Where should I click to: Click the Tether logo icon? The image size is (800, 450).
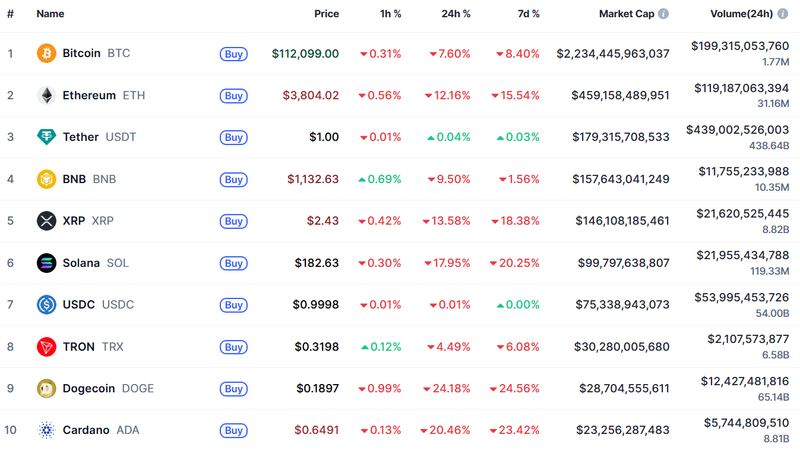pyautogui.click(x=46, y=137)
